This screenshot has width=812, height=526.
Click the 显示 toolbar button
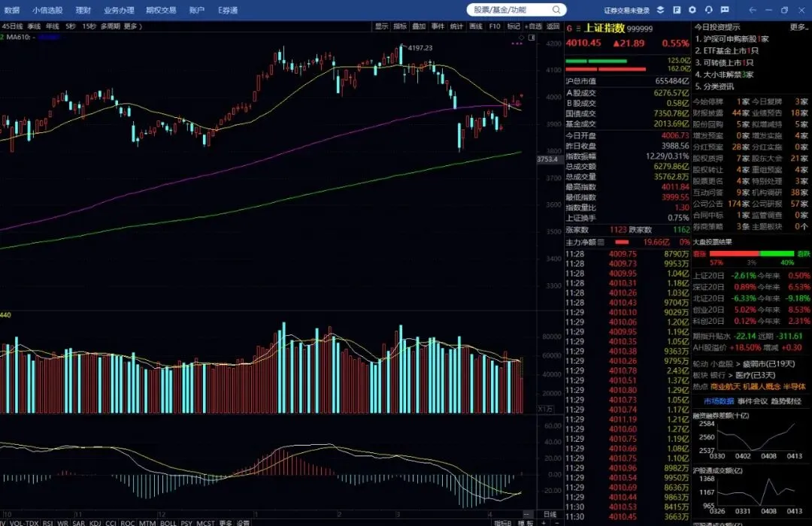[x=382, y=26]
